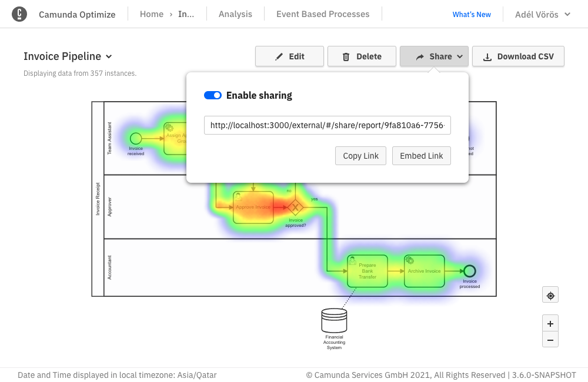Click the Copy Link button
Screen dimensions: 588x382
tap(360, 156)
